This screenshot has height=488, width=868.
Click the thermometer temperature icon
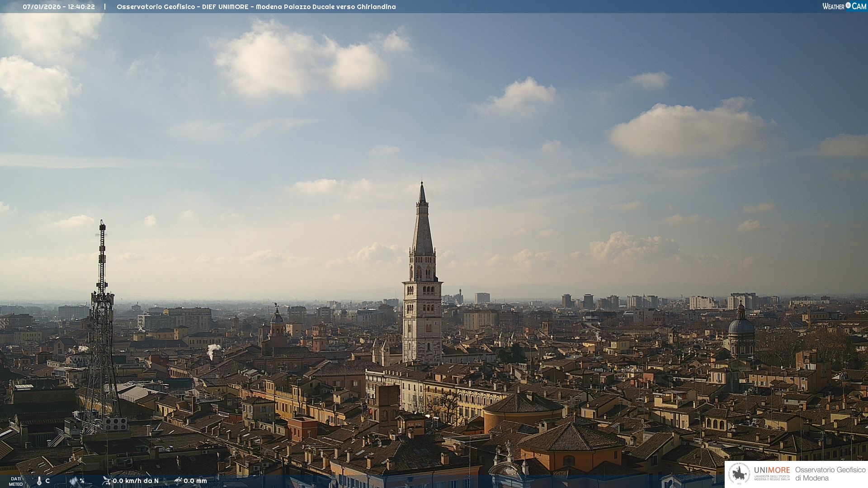(x=39, y=481)
